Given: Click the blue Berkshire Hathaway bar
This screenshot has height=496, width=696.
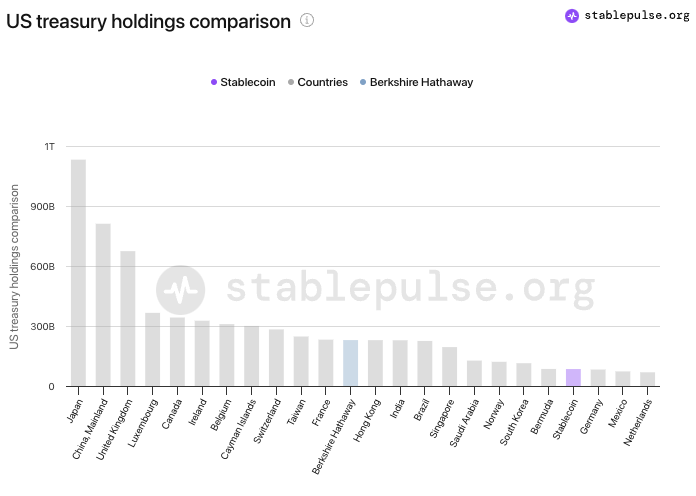Looking at the screenshot, I should pyautogui.click(x=350, y=363).
